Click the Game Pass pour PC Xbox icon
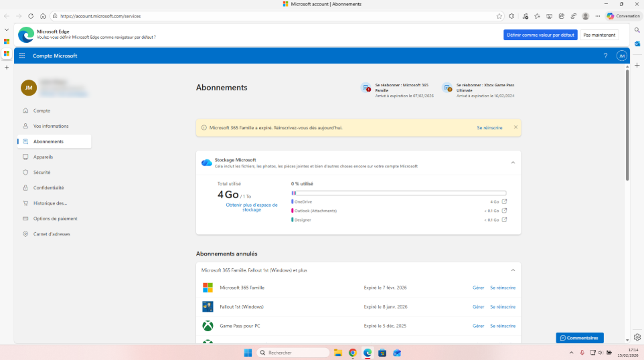The image size is (644, 360). pyautogui.click(x=208, y=326)
